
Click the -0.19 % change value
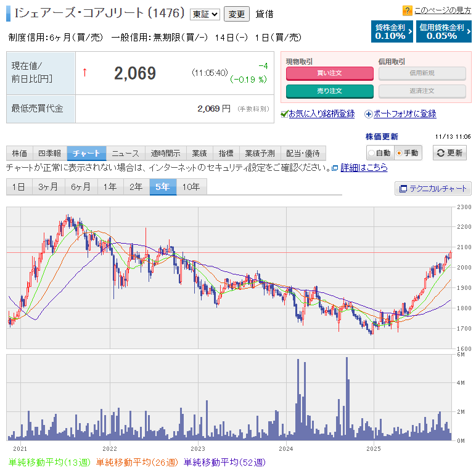click(x=248, y=80)
